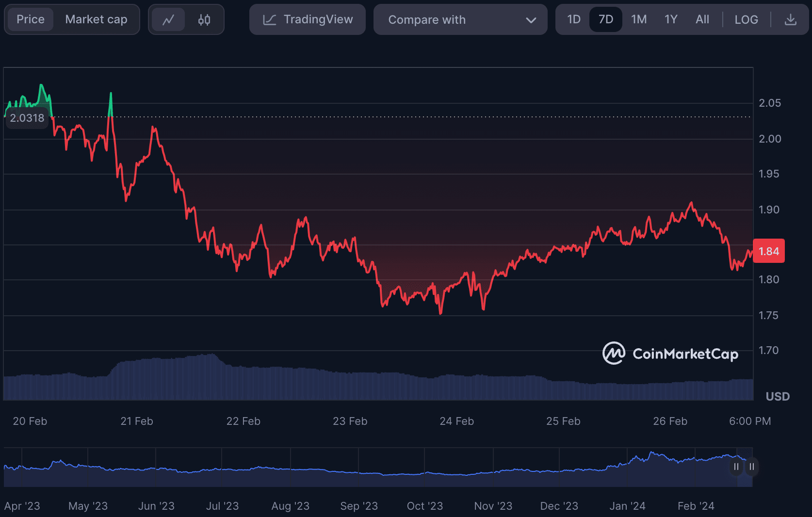This screenshot has width=812, height=517.
Task: Click the 26 Feb date label
Action: click(670, 421)
